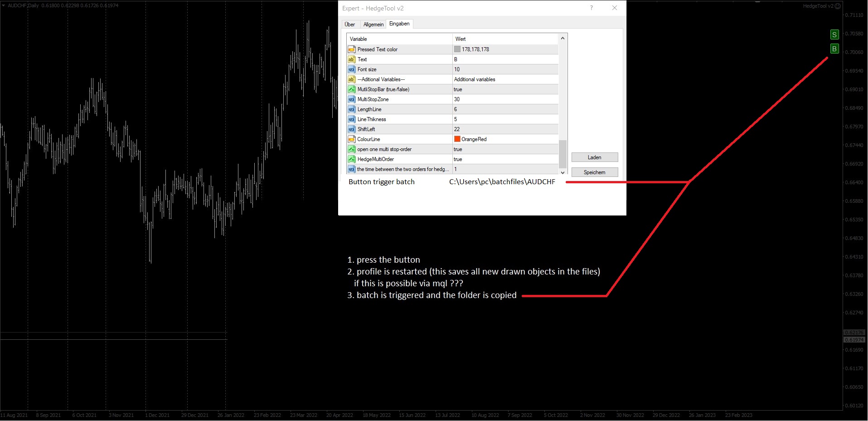Click the 123 icon beside Font size

[351, 69]
